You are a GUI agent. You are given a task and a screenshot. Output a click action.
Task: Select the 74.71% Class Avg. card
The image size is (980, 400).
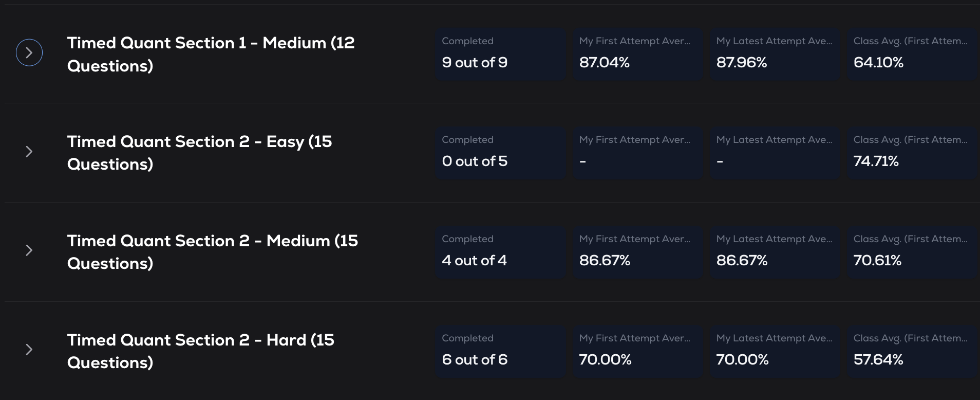[912, 153]
